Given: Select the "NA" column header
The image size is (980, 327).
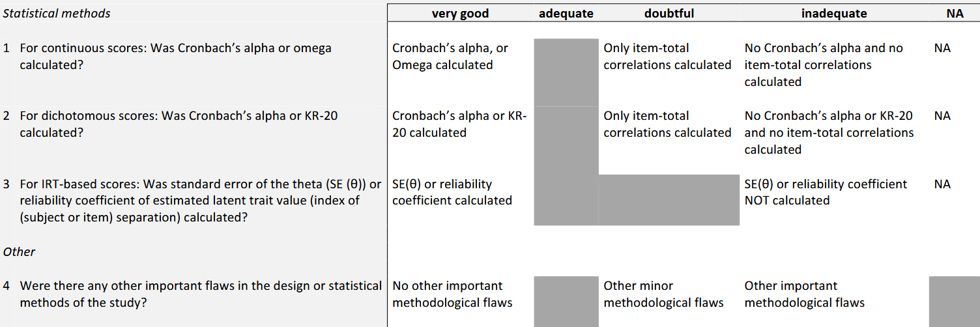Looking at the screenshot, I should (x=955, y=13).
